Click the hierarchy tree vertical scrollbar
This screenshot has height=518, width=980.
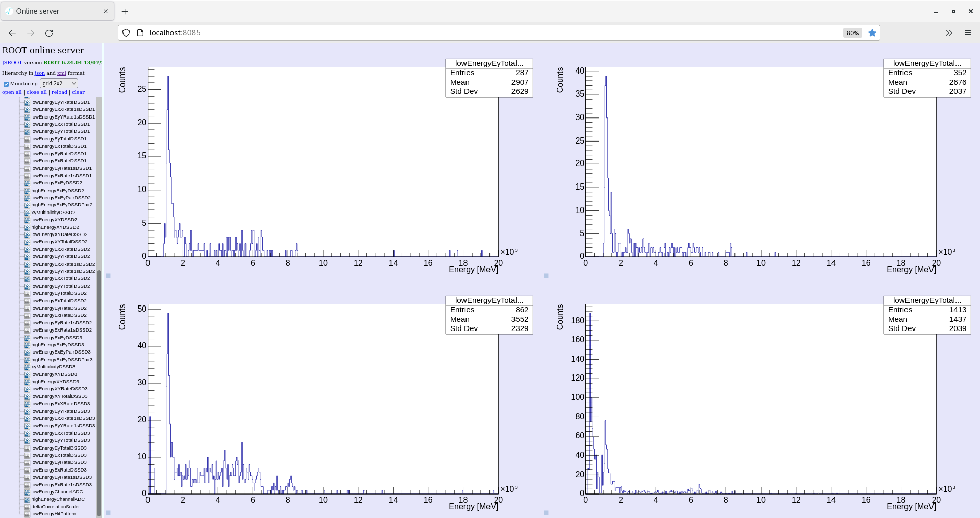tap(99, 393)
